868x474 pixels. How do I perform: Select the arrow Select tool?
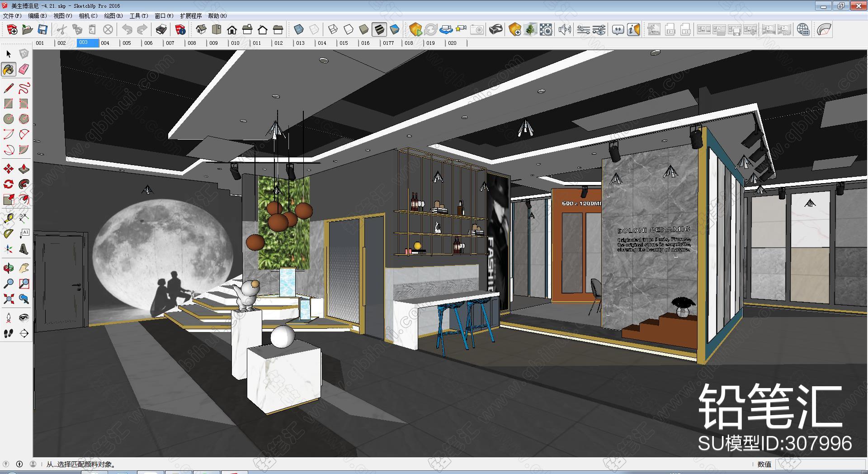point(9,54)
